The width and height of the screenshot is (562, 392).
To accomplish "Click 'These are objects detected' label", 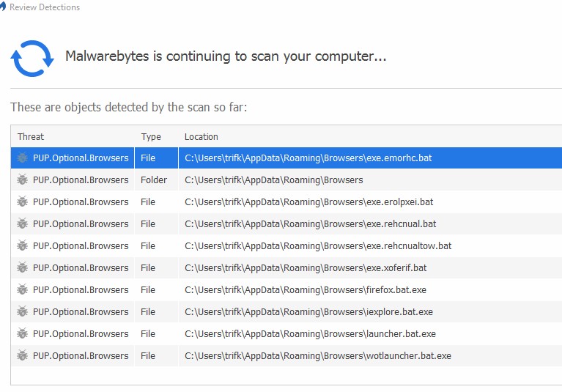I will point(129,107).
